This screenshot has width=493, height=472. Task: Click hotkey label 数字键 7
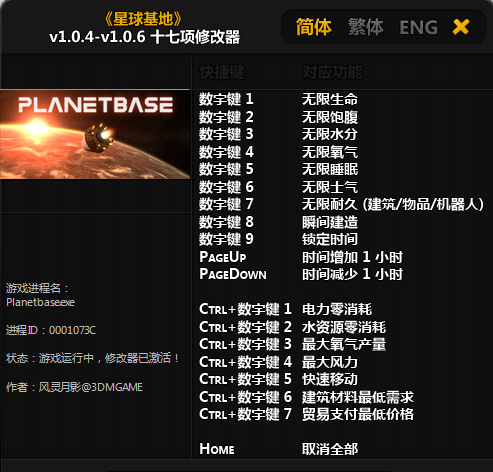226,204
